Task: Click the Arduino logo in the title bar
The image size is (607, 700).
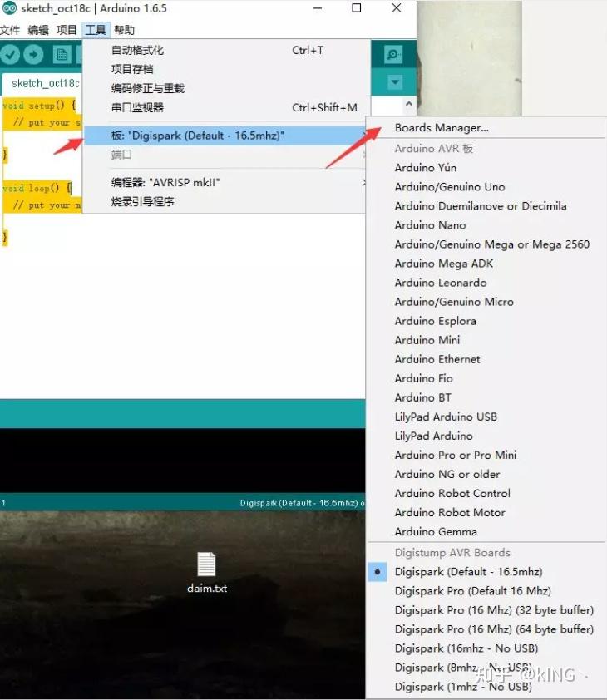Action: 9,8
